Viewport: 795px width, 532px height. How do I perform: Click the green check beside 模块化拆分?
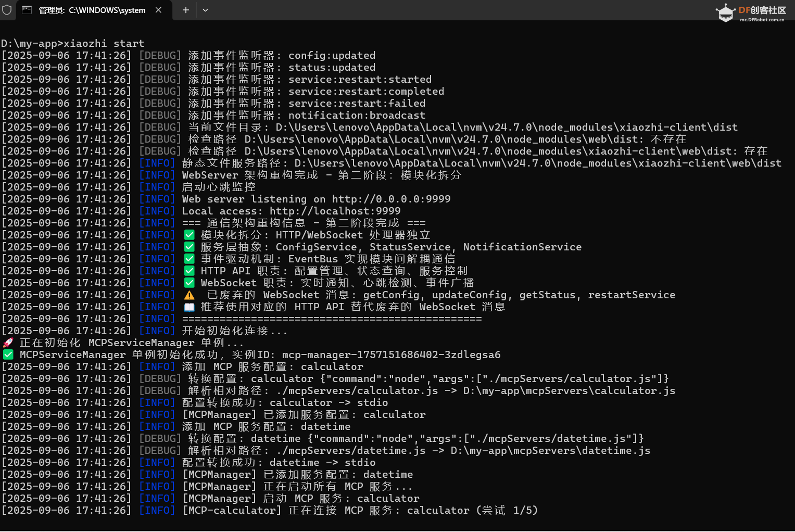click(x=190, y=235)
